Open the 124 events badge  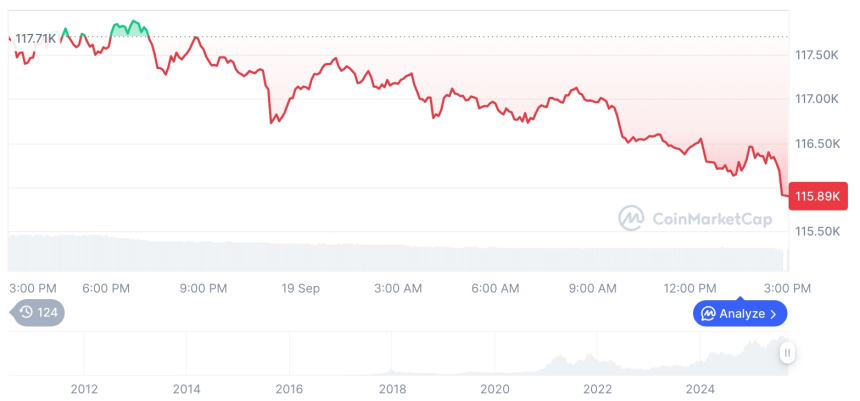39,312
